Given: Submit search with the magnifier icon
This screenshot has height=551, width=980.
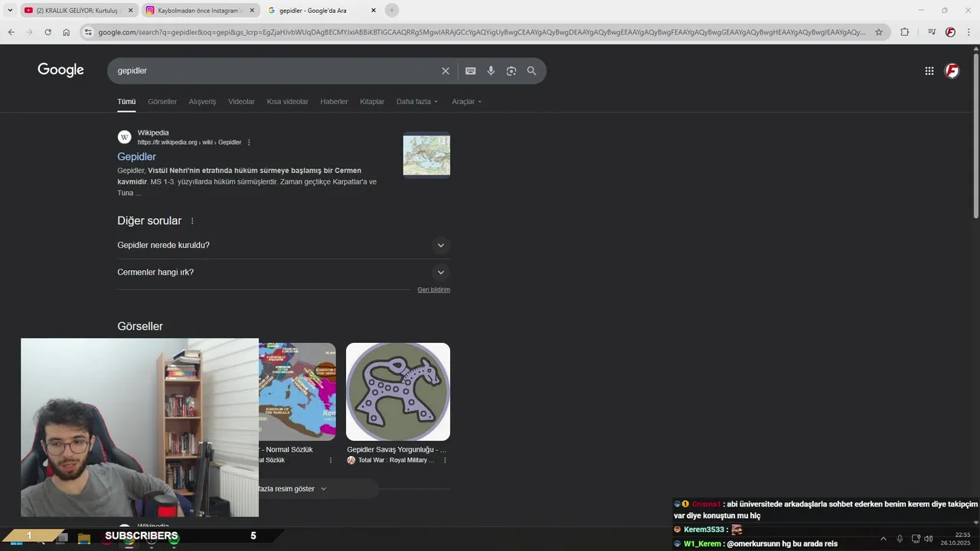Looking at the screenshot, I should [x=531, y=70].
